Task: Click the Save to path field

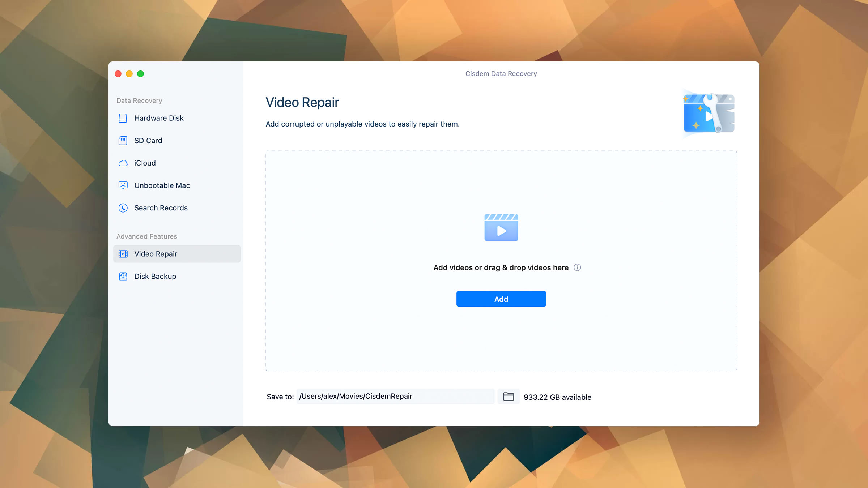Action: point(395,397)
